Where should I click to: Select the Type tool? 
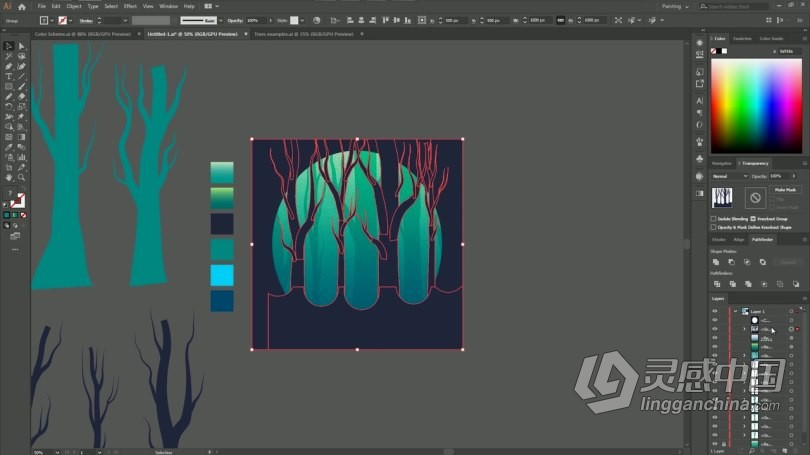tap(9, 76)
